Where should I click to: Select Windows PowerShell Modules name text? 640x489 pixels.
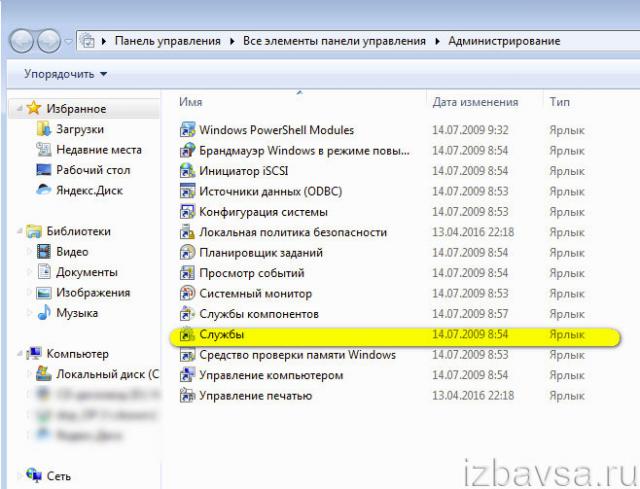point(276,130)
